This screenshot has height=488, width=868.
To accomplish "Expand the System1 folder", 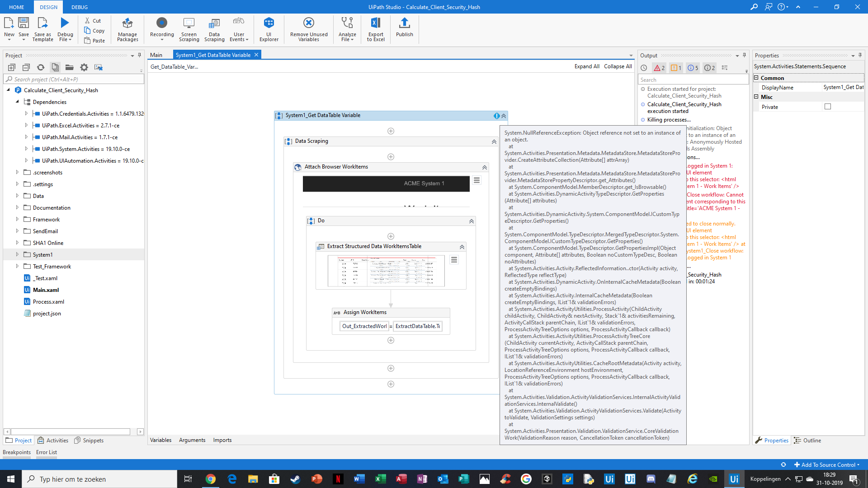I will click(x=17, y=254).
